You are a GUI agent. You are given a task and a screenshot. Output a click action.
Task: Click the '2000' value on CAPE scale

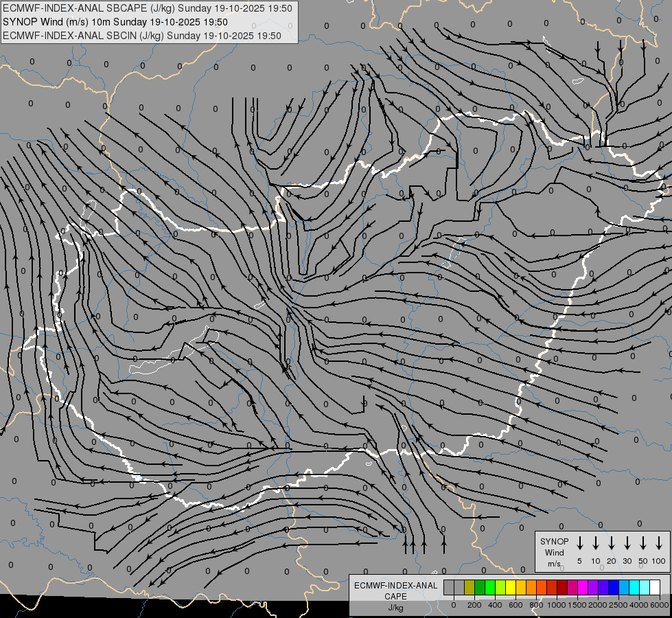pos(597,605)
